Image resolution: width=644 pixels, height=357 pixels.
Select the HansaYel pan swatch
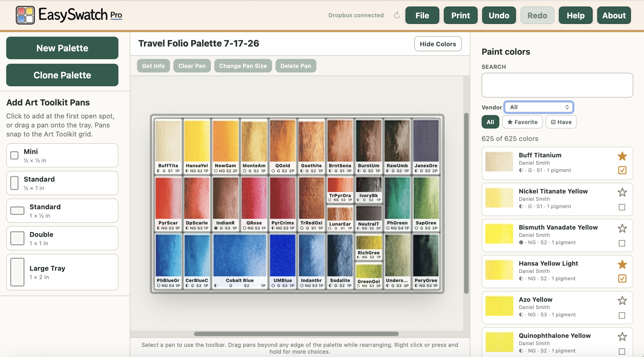[197, 146]
